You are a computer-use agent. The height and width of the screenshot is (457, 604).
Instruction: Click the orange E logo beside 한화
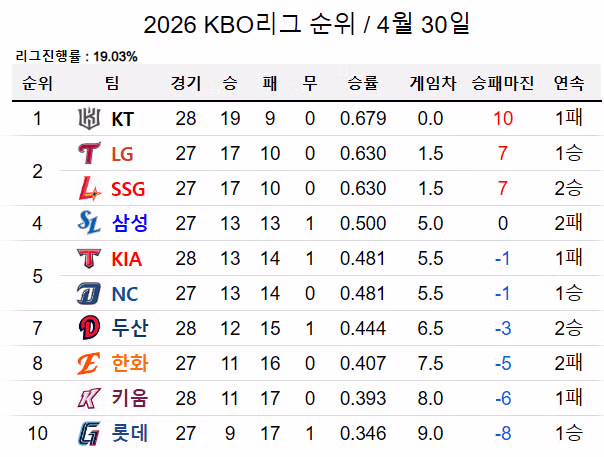89,363
